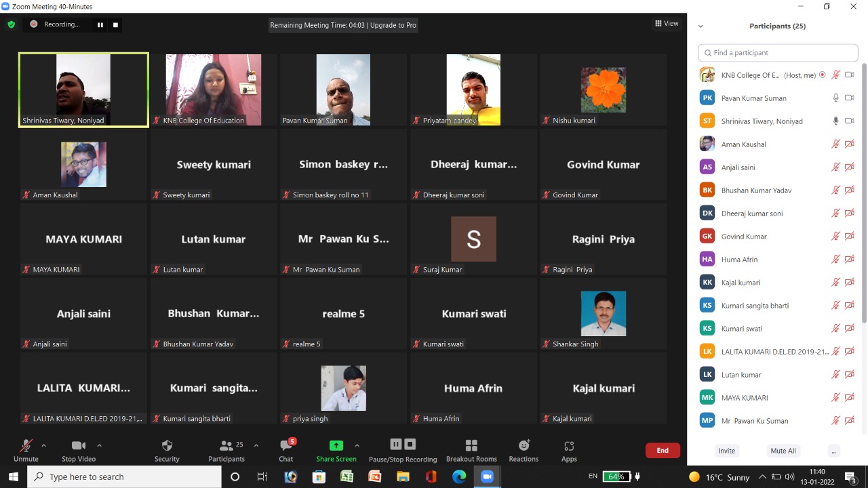The width and height of the screenshot is (868, 488).
Task: Click the Find a participant search field
Action: [778, 52]
